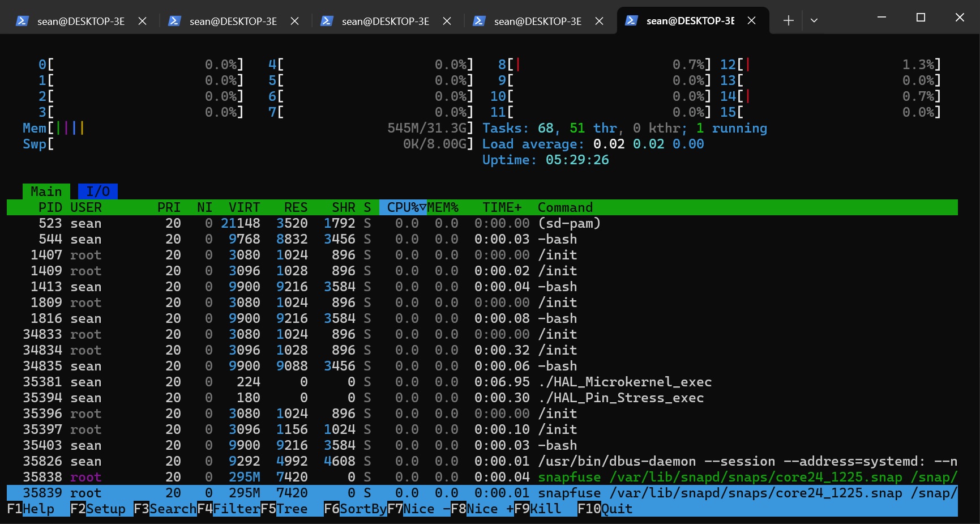Sort by the TIME+ column header

tap(501, 207)
